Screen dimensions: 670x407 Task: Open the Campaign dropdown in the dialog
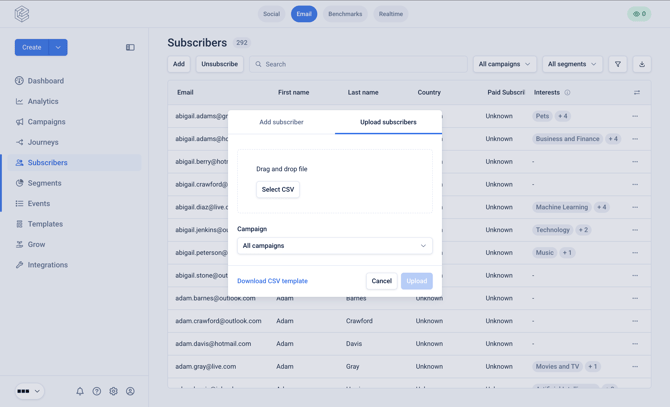pos(335,246)
